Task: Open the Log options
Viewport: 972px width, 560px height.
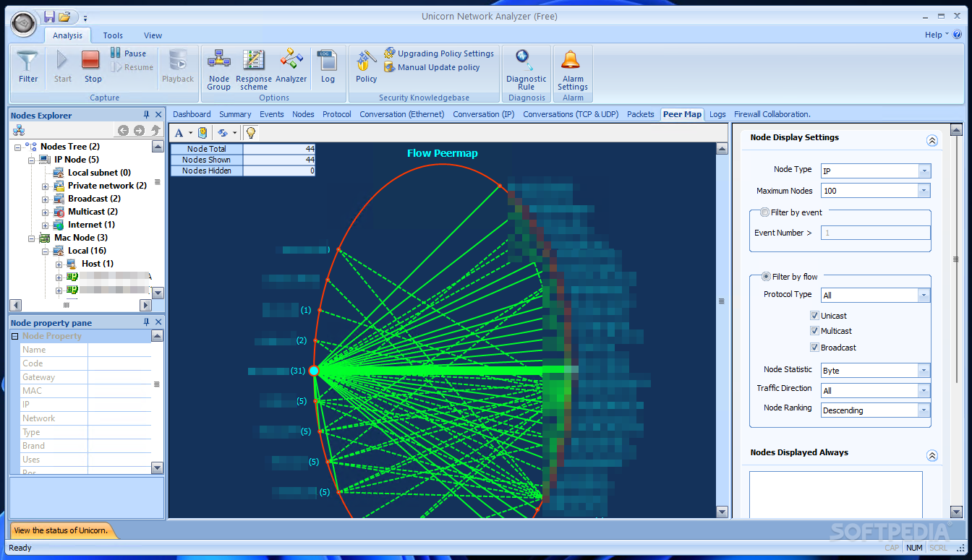Action: tap(328, 66)
